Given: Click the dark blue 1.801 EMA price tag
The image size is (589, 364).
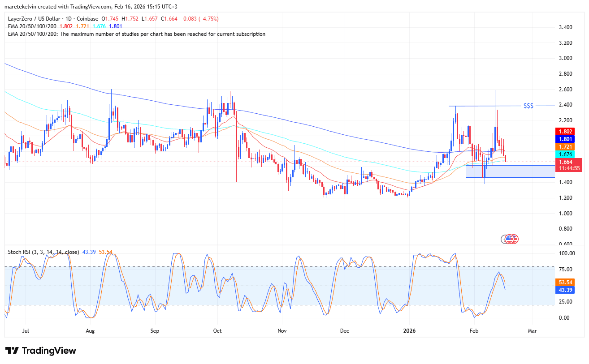Looking at the screenshot, I should click(565, 139).
